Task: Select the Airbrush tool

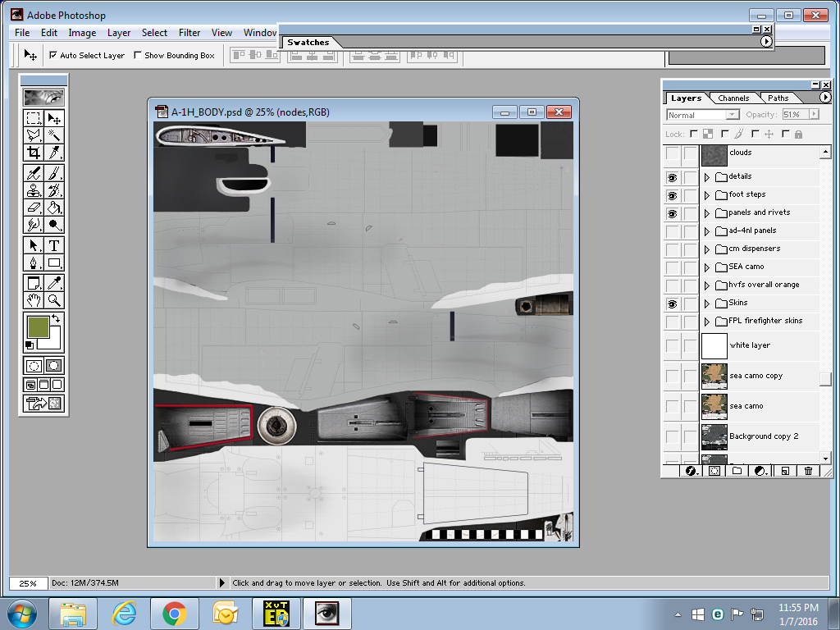Action: [x=33, y=173]
